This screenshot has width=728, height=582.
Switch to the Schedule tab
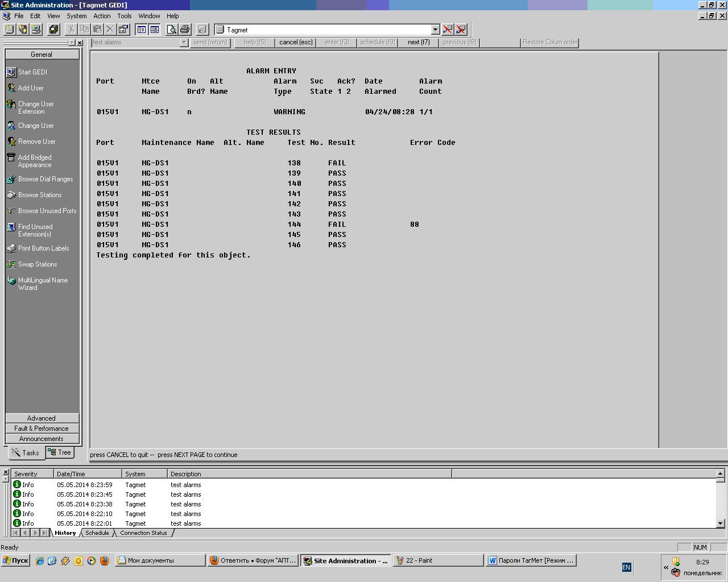click(97, 533)
